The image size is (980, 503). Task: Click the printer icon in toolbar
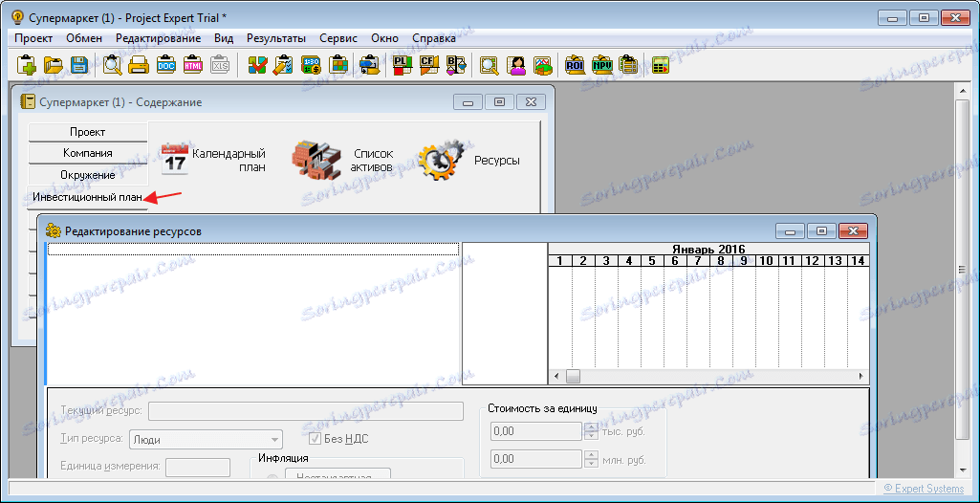tap(139, 66)
